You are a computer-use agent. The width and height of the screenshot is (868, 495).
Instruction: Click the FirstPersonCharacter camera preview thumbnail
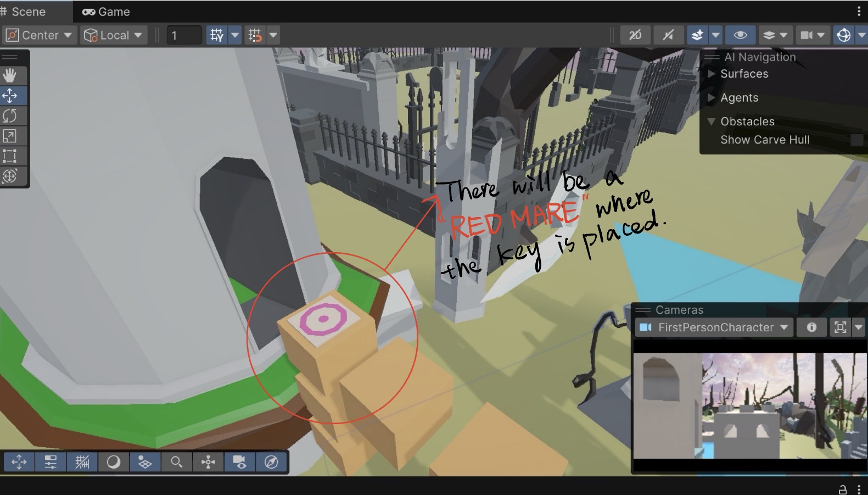click(x=749, y=405)
